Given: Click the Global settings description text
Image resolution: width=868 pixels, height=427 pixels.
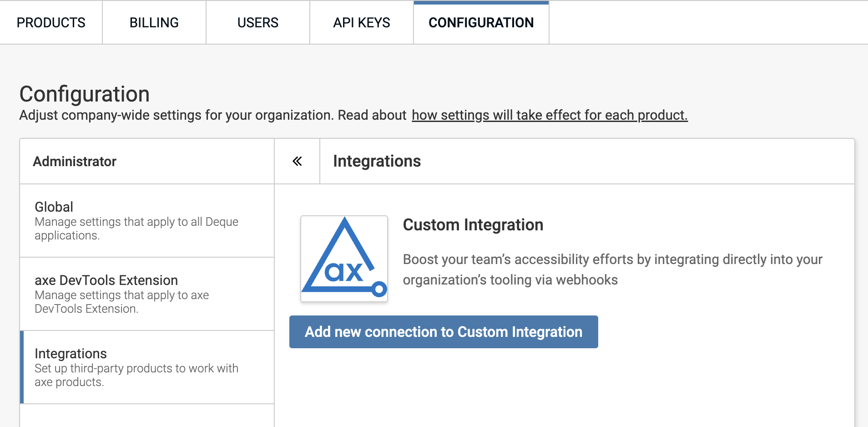Looking at the screenshot, I should [136, 228].
